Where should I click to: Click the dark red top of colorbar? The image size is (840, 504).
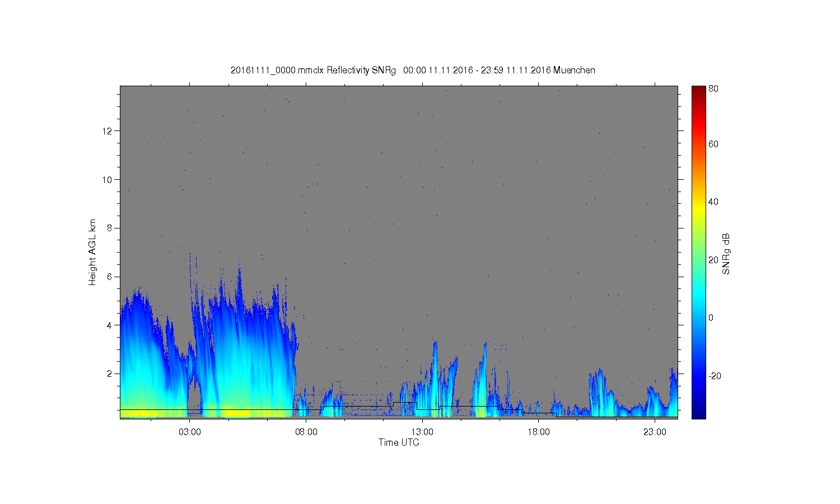(x=698, y=91)
